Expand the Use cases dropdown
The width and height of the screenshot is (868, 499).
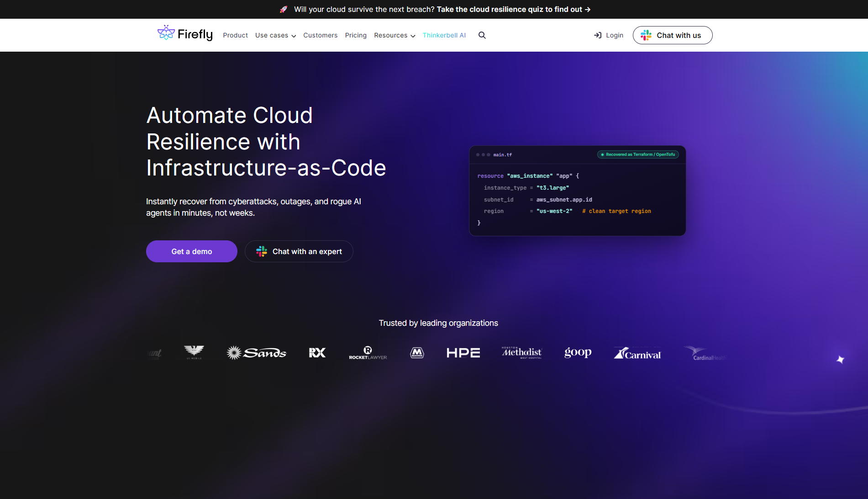pyautogui.click(x=276, y=35)
